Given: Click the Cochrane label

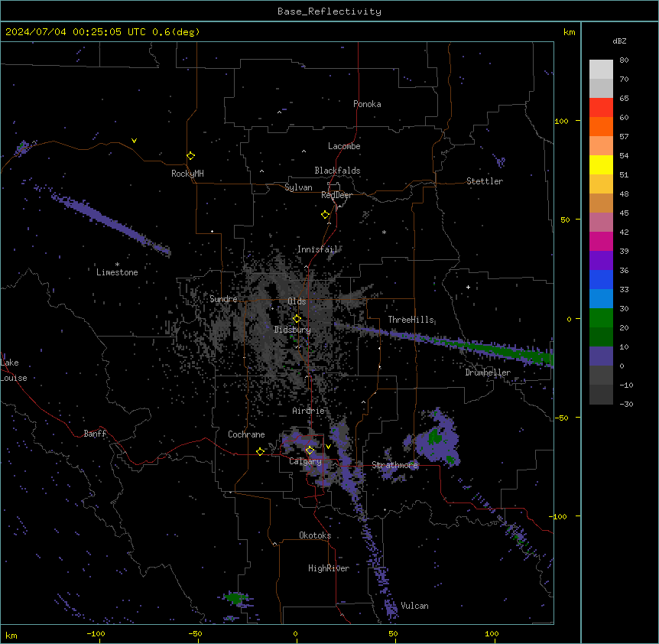Looking at the screenshot, I should (246, 434).
